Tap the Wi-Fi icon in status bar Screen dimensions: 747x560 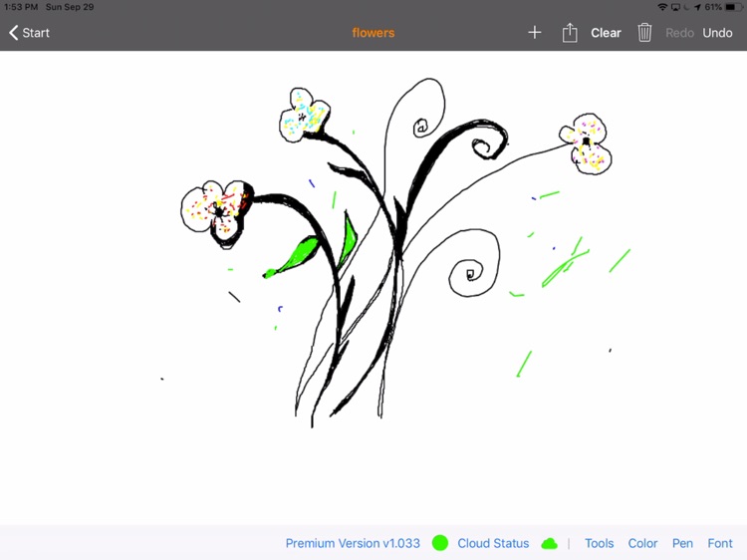(662, 7)
